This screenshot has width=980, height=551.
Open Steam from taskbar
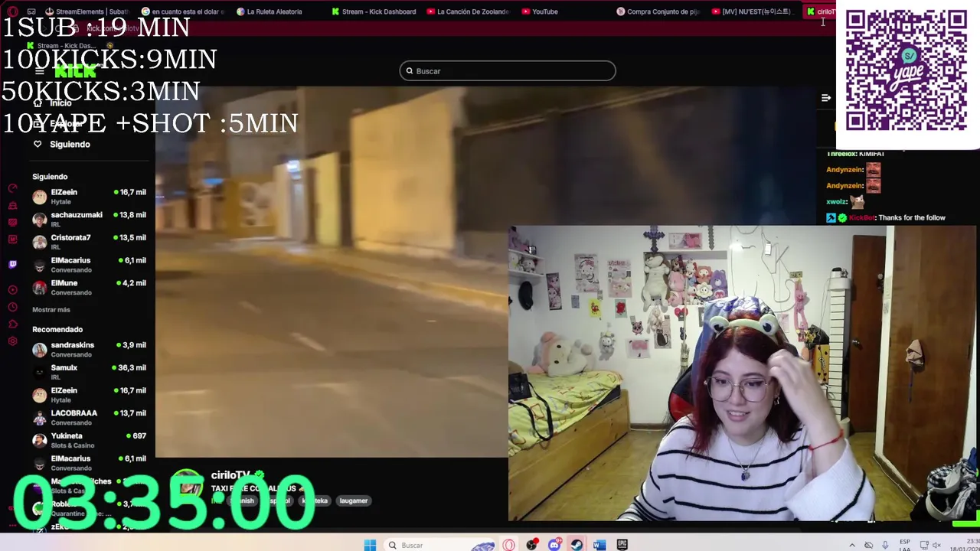coord(577,545)
